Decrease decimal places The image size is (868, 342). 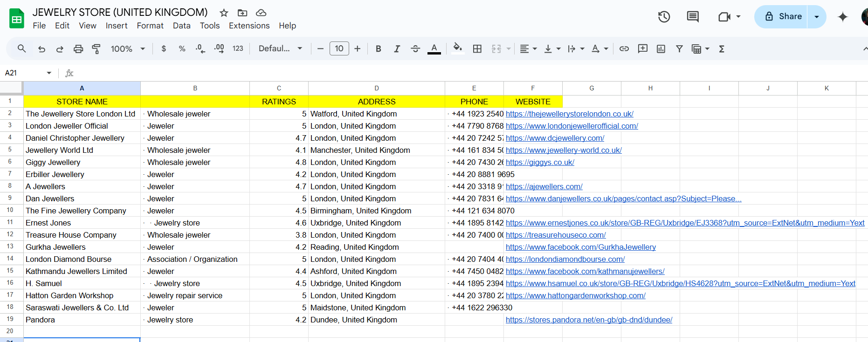200,48
